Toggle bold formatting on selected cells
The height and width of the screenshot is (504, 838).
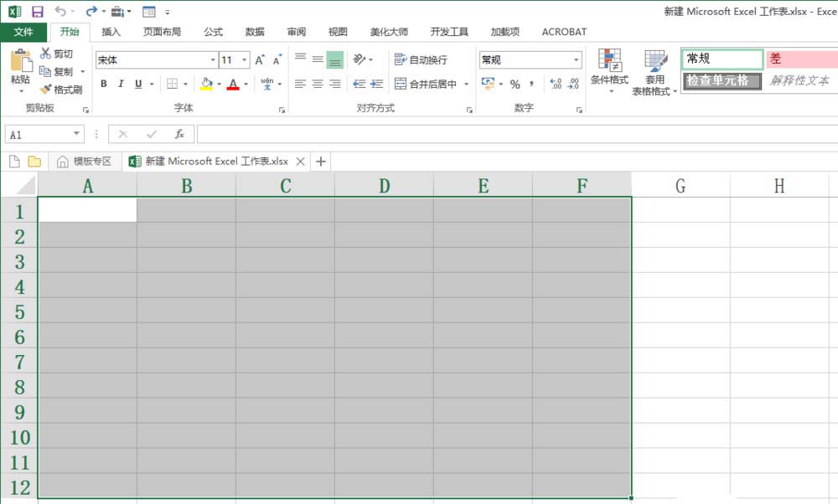coord(103,84)
